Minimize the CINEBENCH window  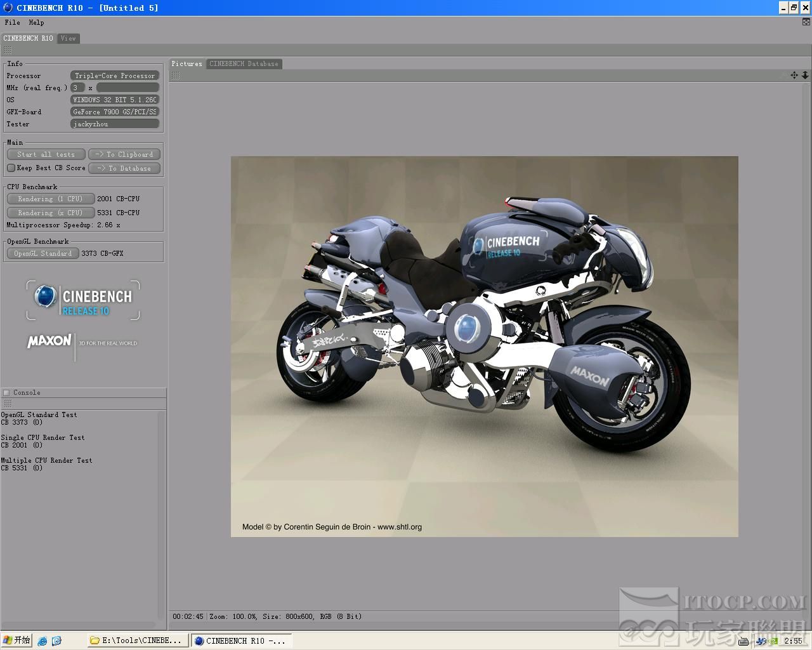(783, 8)
